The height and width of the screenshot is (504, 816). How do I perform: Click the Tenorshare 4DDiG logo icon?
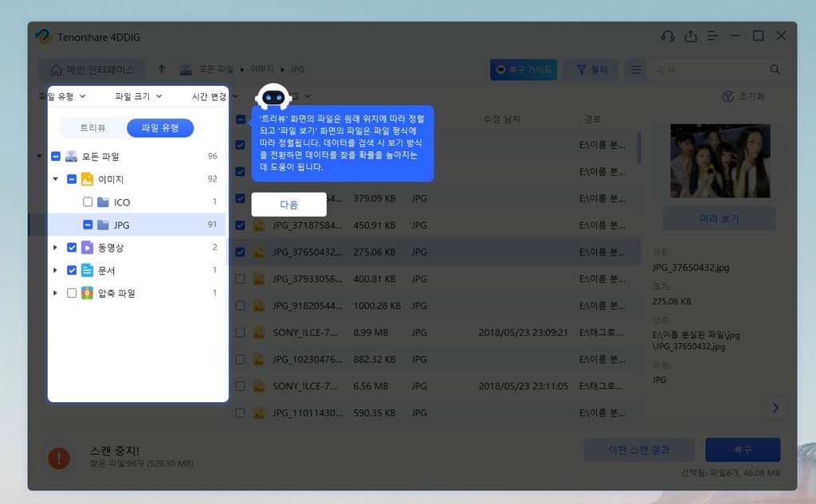(44, 37)
